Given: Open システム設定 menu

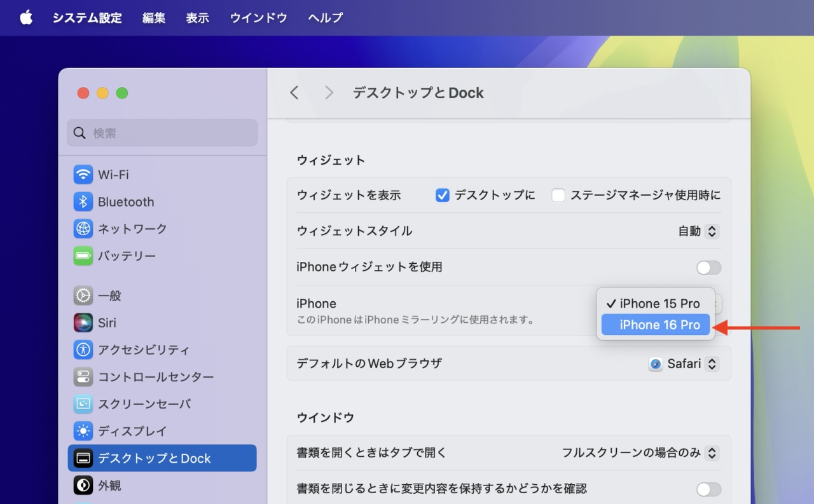Looking at the screenshot, I should click(87, 18).
